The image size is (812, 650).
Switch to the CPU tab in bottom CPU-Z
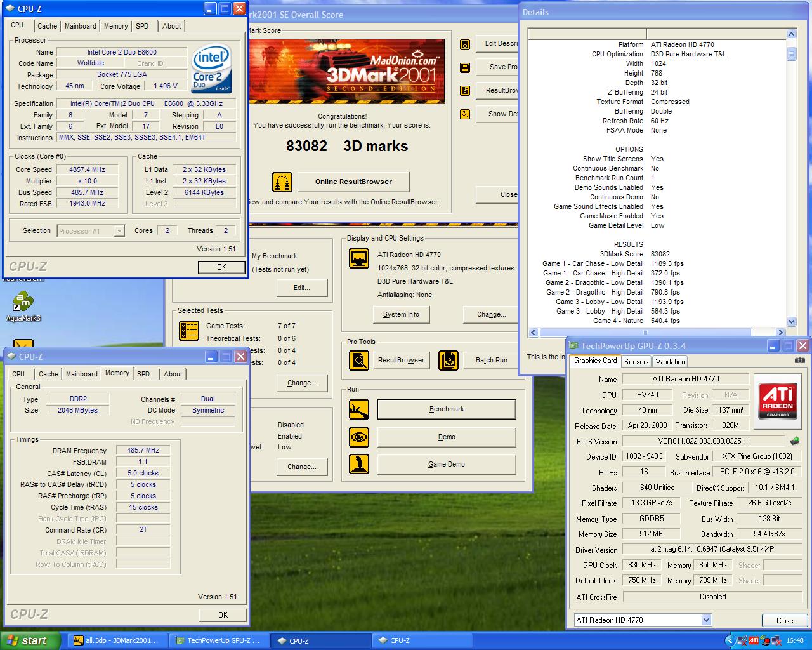[x=18, y=374]
